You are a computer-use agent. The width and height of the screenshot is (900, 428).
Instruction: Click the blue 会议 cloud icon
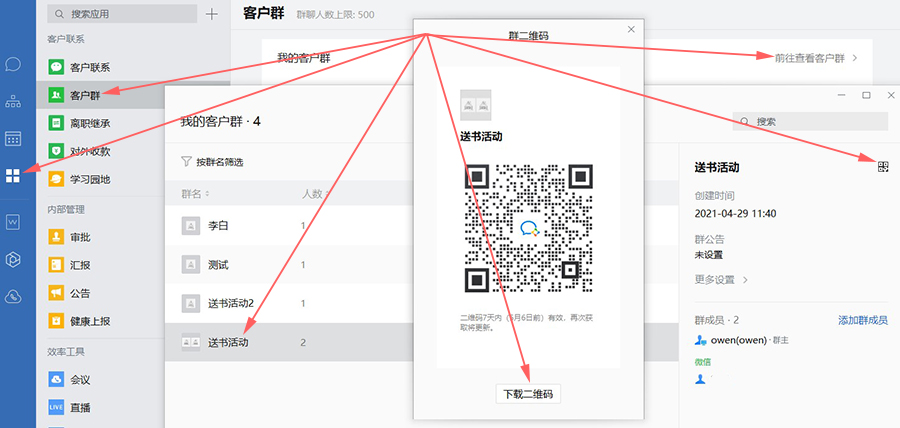tap(56, 379)
